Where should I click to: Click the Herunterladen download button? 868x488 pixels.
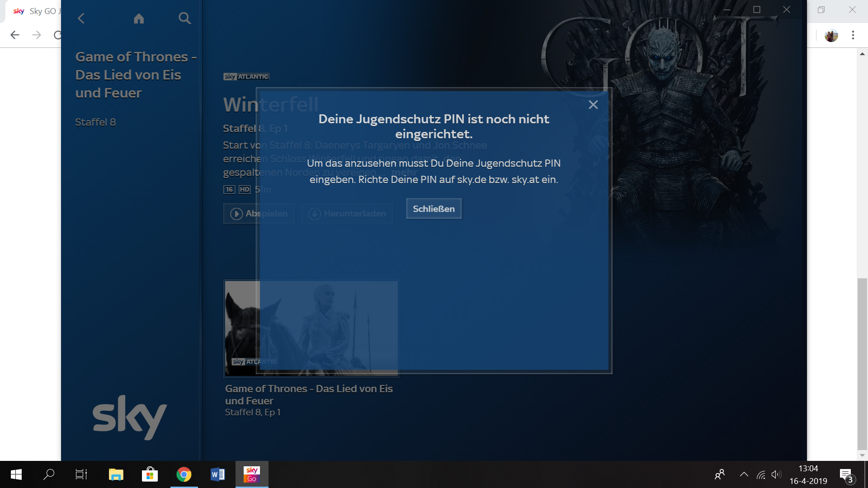(347, 213)
